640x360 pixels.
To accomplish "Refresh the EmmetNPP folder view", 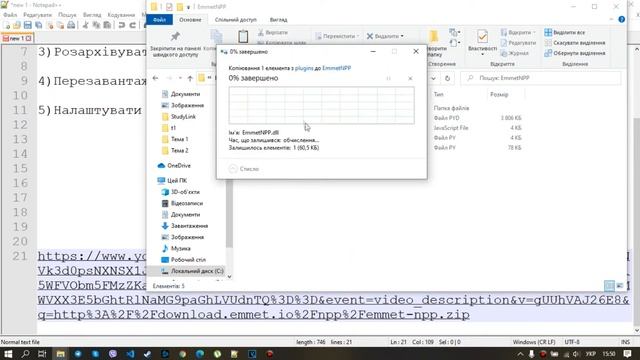I will pyautogui.click(x=447, y=78).
